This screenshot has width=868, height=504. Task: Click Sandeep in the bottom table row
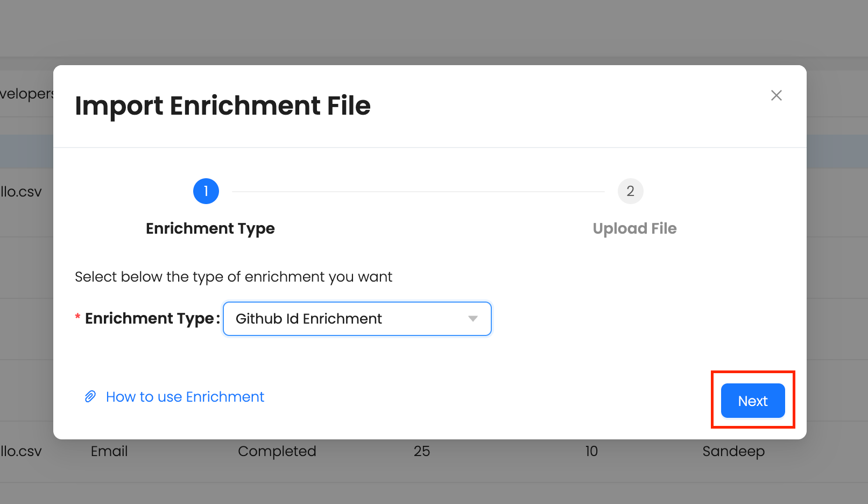point(733,451)
